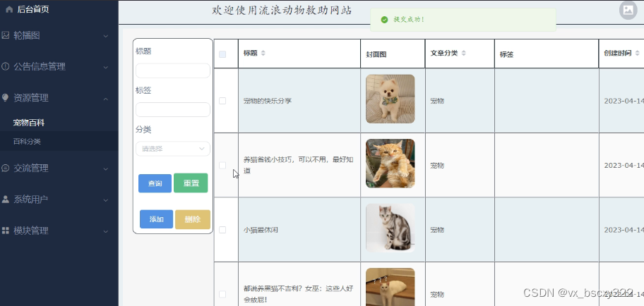This screenshot has width=644, height=306.
Task: Click the 系统用户 person icon
Action: (x=6, y=200)
